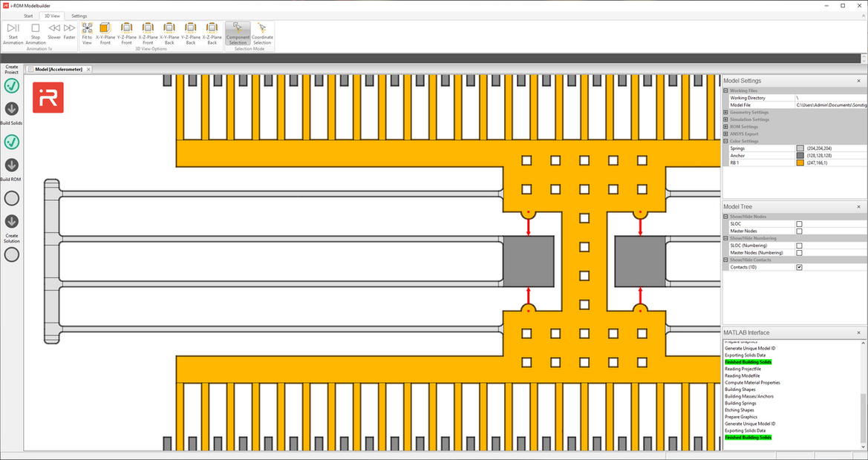Activate Component Selection mode
Screen dimensions: 868x460
click(x=238, y=33)
